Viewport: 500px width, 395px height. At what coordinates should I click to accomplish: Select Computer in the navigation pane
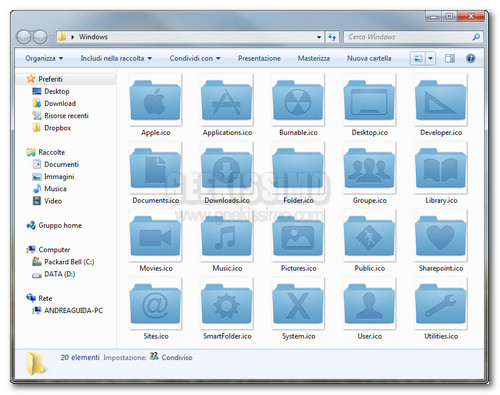tap(54, 250)
